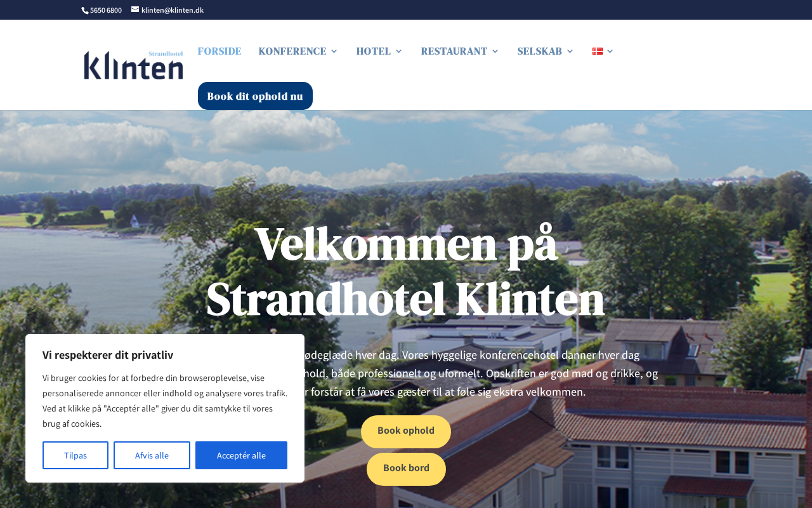The height and width of the screenshot is (508, 812).
Task: Click the Velkommen på Strandhotel Klinten heading
Action: pos(405,271)
